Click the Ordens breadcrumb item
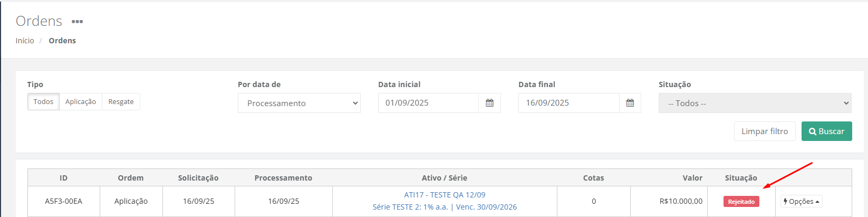Viewport: 868px width, 217px height. pos(62,41)
